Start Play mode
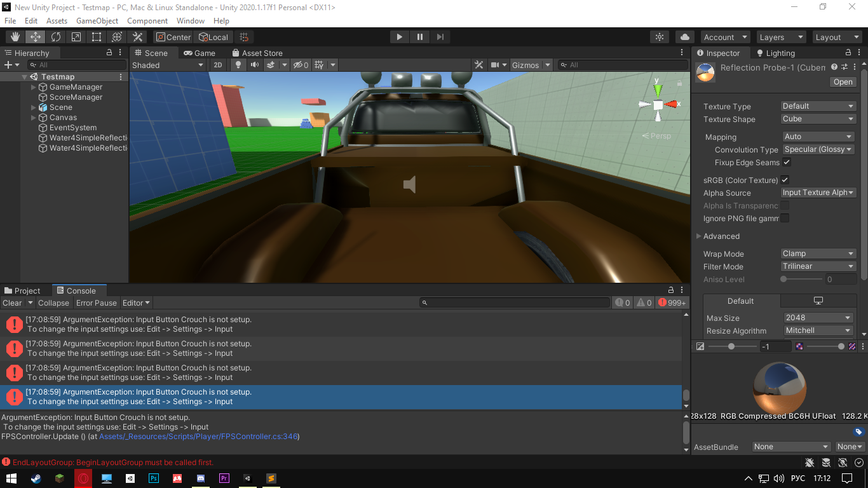 [399, 37]
